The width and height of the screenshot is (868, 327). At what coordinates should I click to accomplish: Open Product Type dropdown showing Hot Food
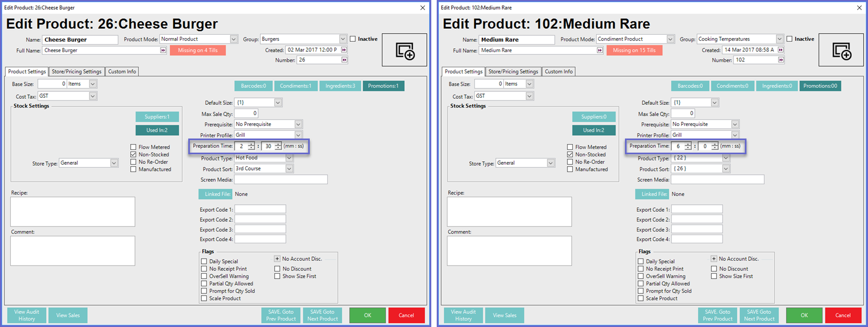pos(289,158)
